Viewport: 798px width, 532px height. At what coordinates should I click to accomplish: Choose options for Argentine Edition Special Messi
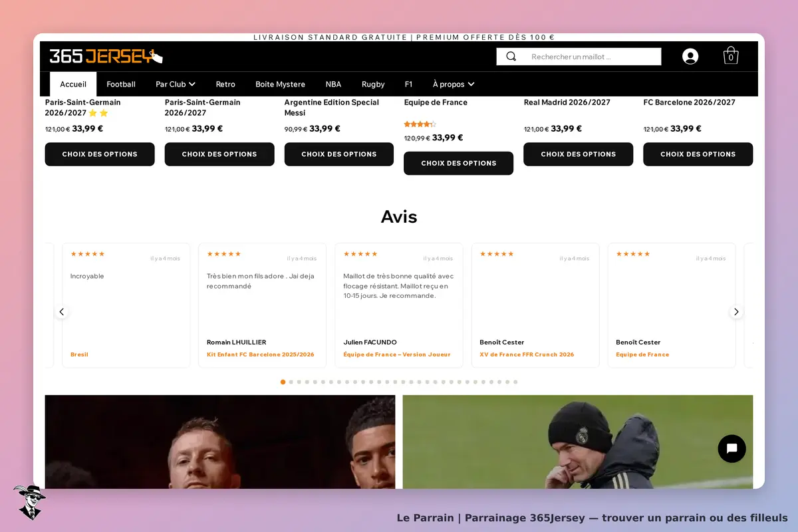point(339,154)
